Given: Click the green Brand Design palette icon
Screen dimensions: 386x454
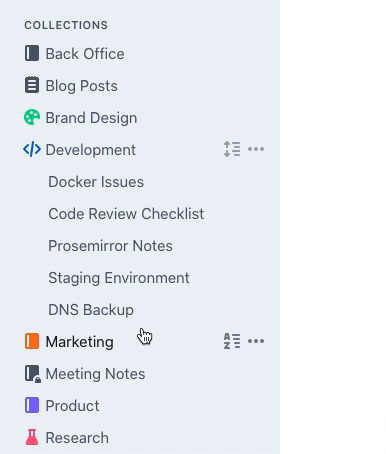Looking at the screenshot, I should coord(32,118).
